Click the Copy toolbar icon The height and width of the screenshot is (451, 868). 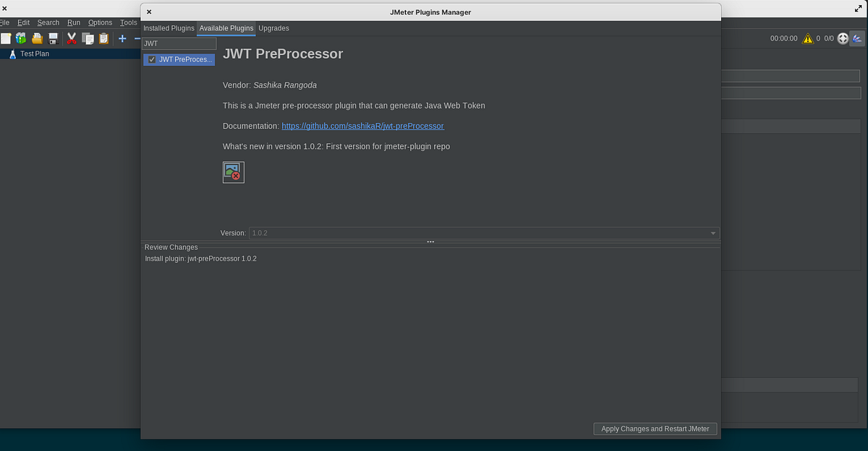coord(88,38)
